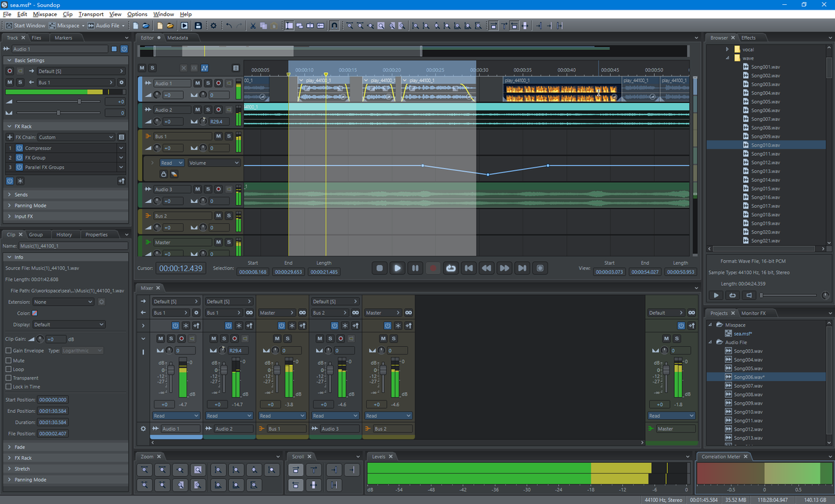Viewport: 835px width, 504px height.
Task: Toggle loop playback in transport
Action: (x=451, y=268)
